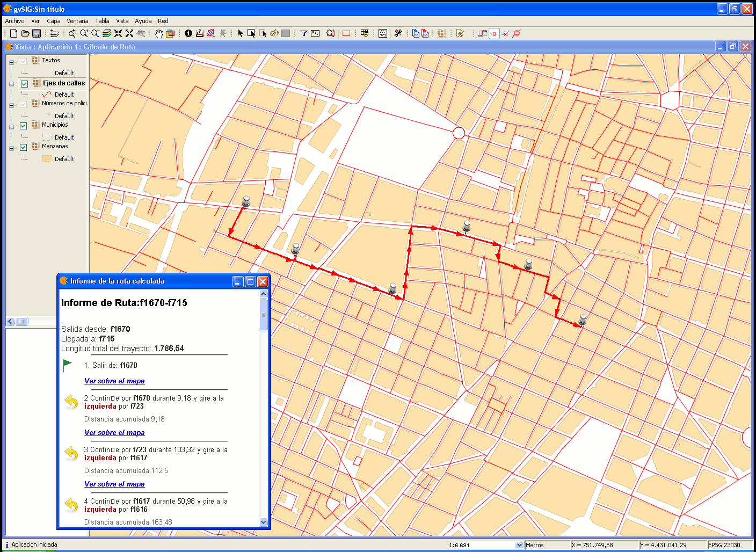Click the Add layer toolbar icon
Screen dimensions: 756x552
pyautogui.click(x=54, y=33)
